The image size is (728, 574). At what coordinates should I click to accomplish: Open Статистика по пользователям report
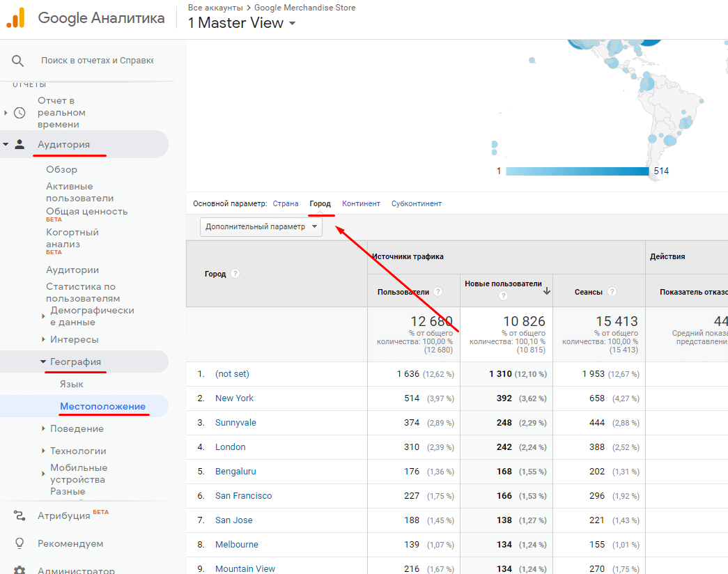[83, 292]
